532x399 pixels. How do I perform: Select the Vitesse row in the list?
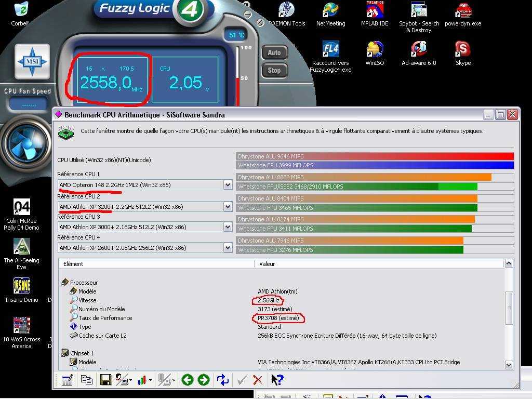pyautogui.click(x=83, y=300)
